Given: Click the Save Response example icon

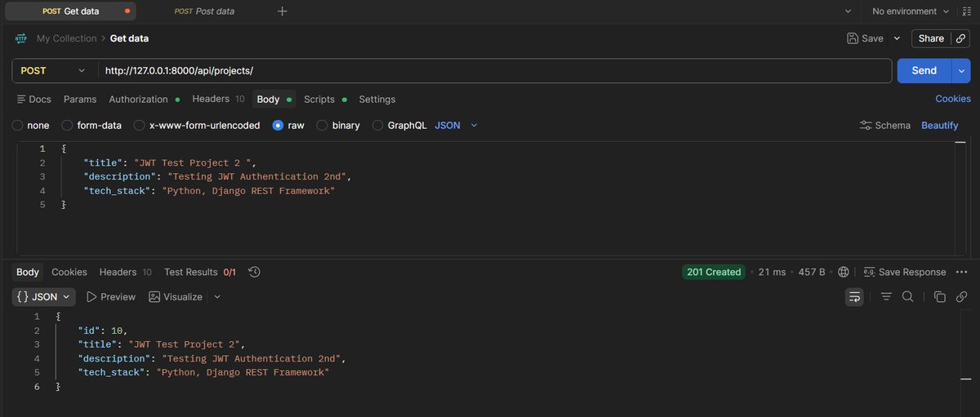Looking at the screenshot, I should [x=869, y=273].
